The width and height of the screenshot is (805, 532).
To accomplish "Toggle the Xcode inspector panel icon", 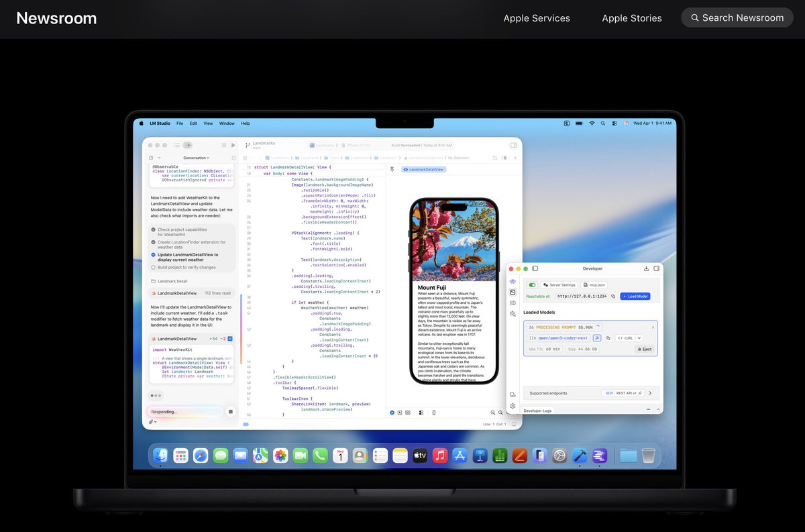I will pos(514,144).
